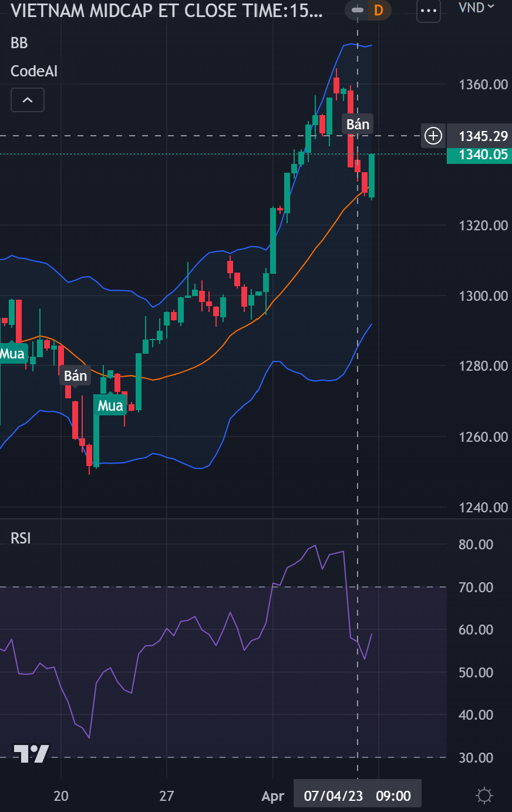Click the TradingView logo

click(x=31, y=753)
